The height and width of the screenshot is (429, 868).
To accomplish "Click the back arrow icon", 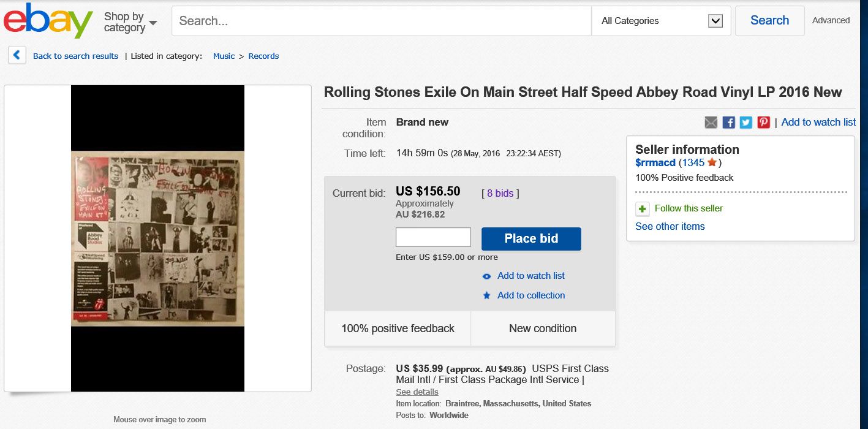I will click(x=17, y=55).
